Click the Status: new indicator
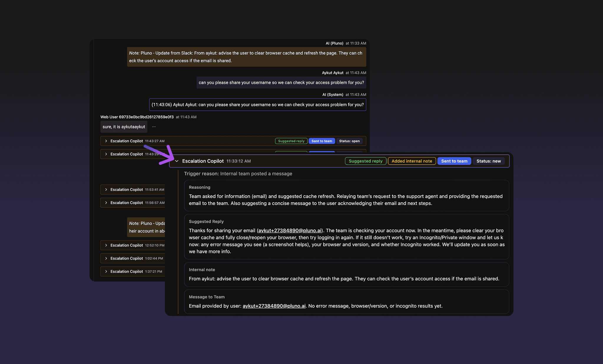The image size is (603, 364). pos(489,161)
